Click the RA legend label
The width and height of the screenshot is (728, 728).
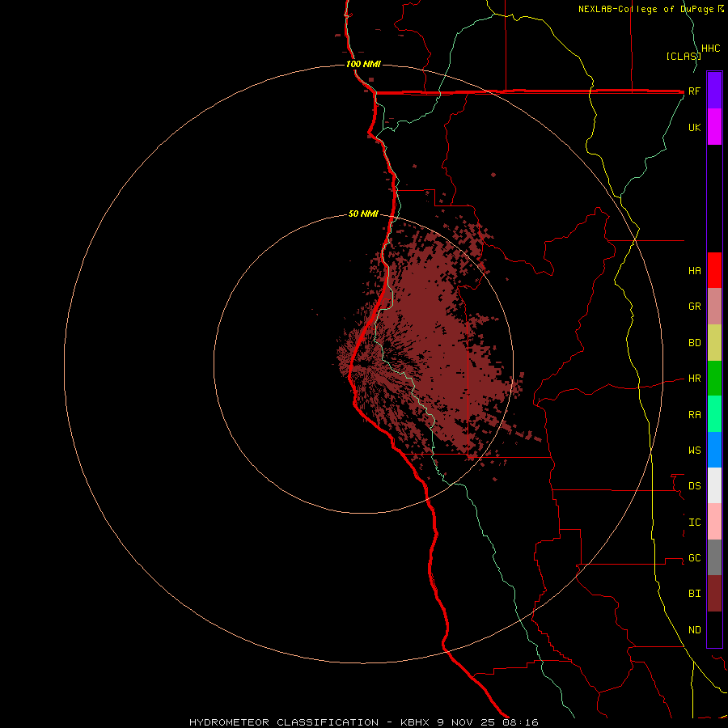pyautogui.click(x=694, y=415)
